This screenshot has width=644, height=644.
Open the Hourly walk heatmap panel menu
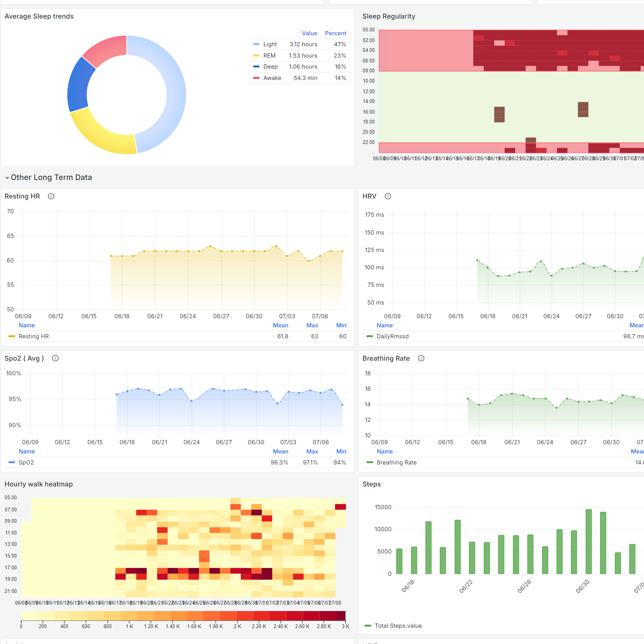coord(38,484)
